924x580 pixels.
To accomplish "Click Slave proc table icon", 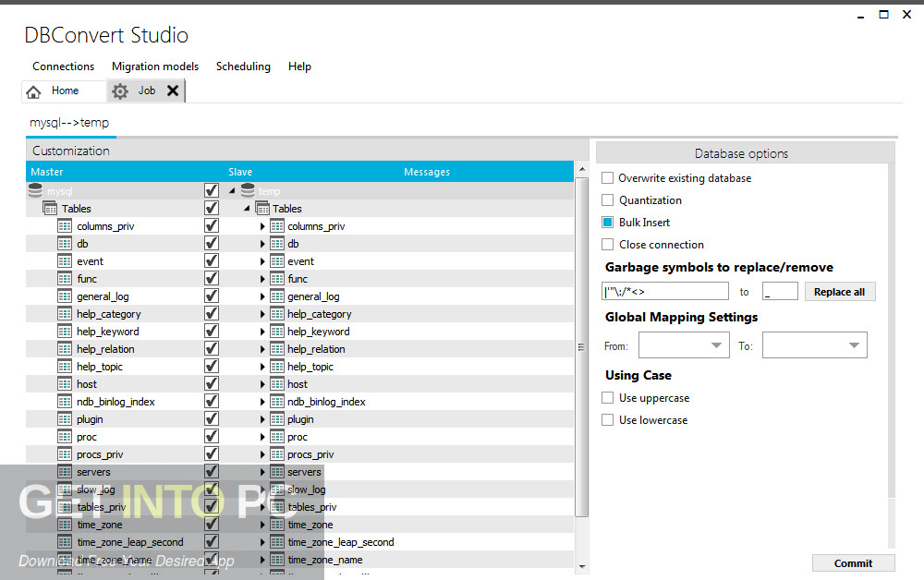I will coord(277,437).
